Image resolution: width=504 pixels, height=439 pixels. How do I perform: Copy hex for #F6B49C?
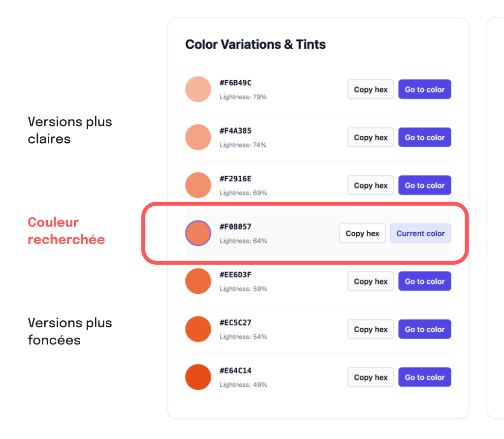coord(370,89)
